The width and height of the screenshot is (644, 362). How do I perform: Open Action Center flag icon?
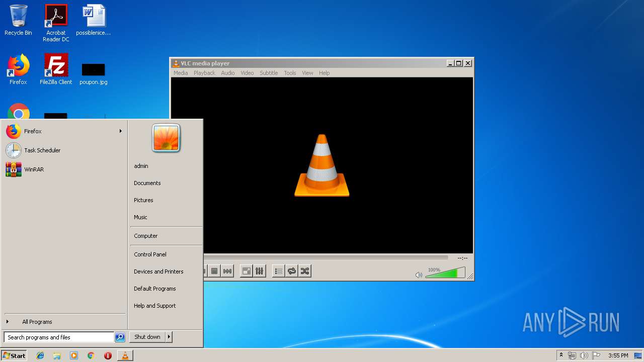coord(596,355)
